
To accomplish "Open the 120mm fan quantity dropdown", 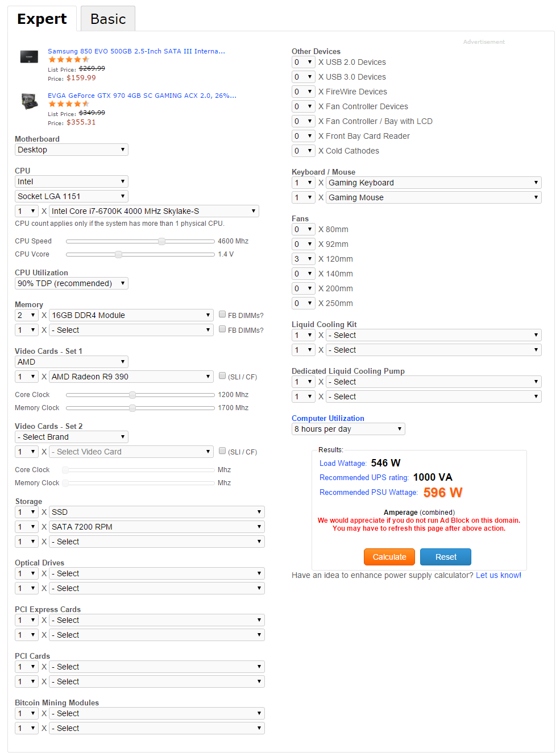I will tap(303, 259).
